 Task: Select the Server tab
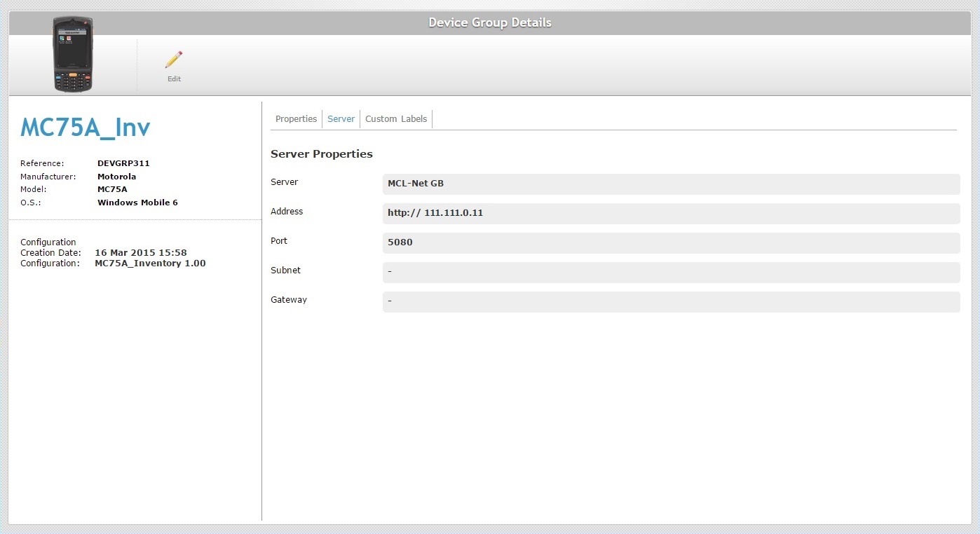point(341,119)
